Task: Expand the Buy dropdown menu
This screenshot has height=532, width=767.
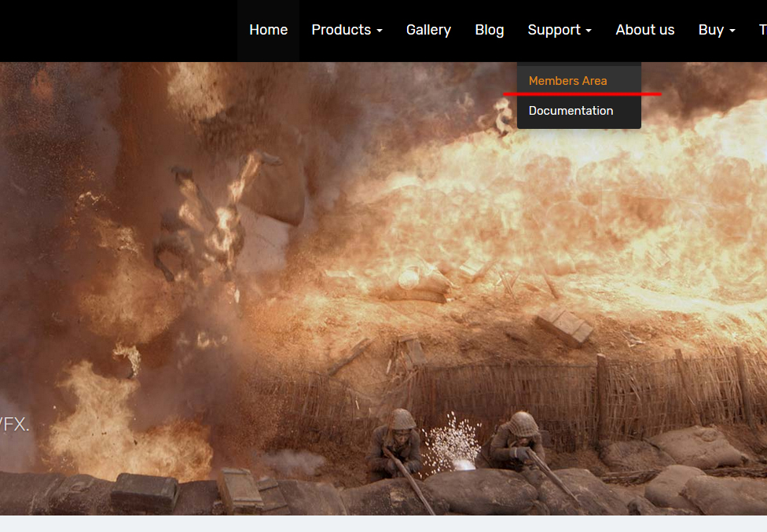Action: pyautogui.click(x=717, y=30)
